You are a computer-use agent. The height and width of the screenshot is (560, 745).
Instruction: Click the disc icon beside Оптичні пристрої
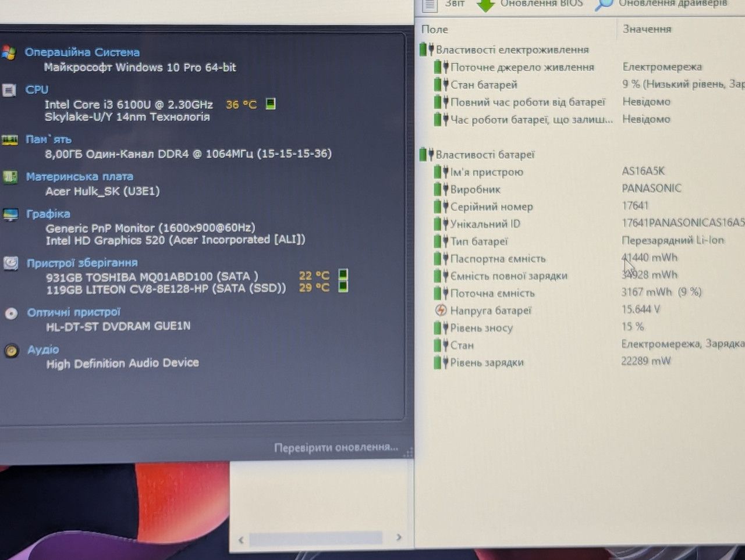[12, 313]
